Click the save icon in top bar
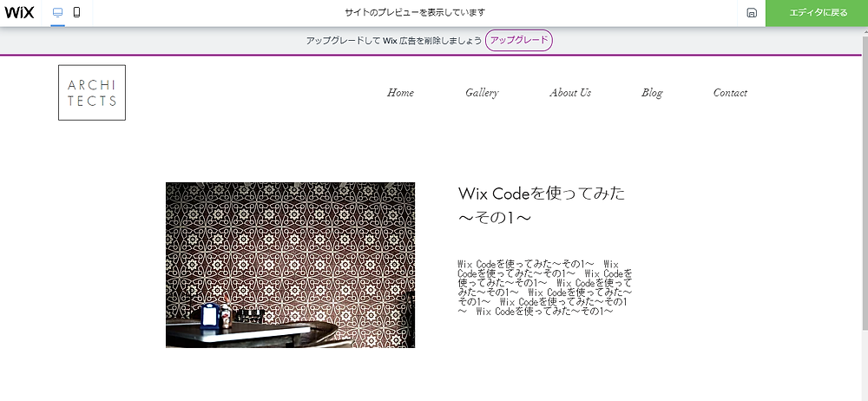This screenshot has width=868, height=401. (x=752, y=13)
